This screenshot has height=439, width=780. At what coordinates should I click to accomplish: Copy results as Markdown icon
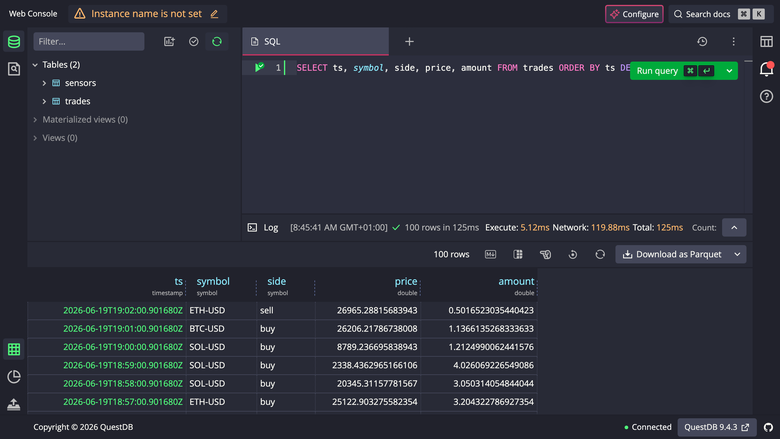click(490, 255)
